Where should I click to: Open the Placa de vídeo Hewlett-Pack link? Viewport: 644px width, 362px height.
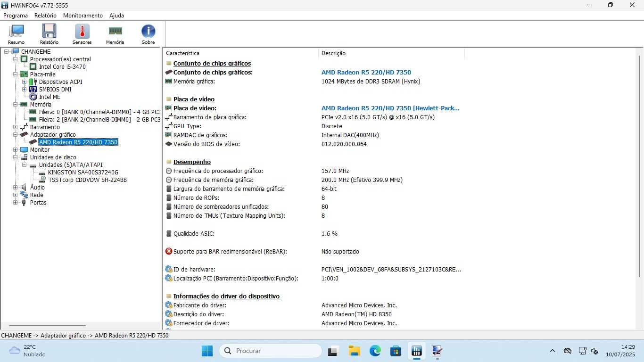[390, 108]
